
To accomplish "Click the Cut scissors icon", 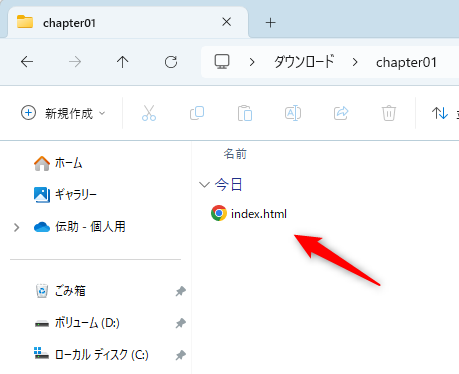I will point(149,113).
